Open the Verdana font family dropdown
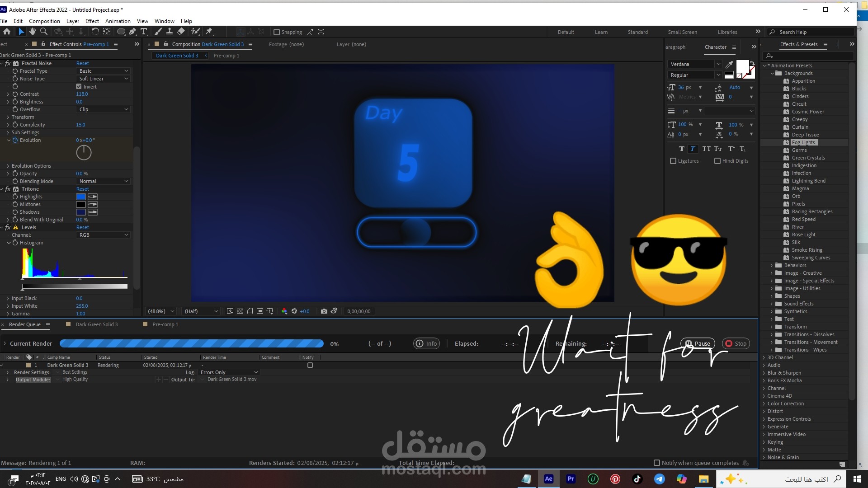Viewport: 868px width, 488px height. [x=695, y=64]
